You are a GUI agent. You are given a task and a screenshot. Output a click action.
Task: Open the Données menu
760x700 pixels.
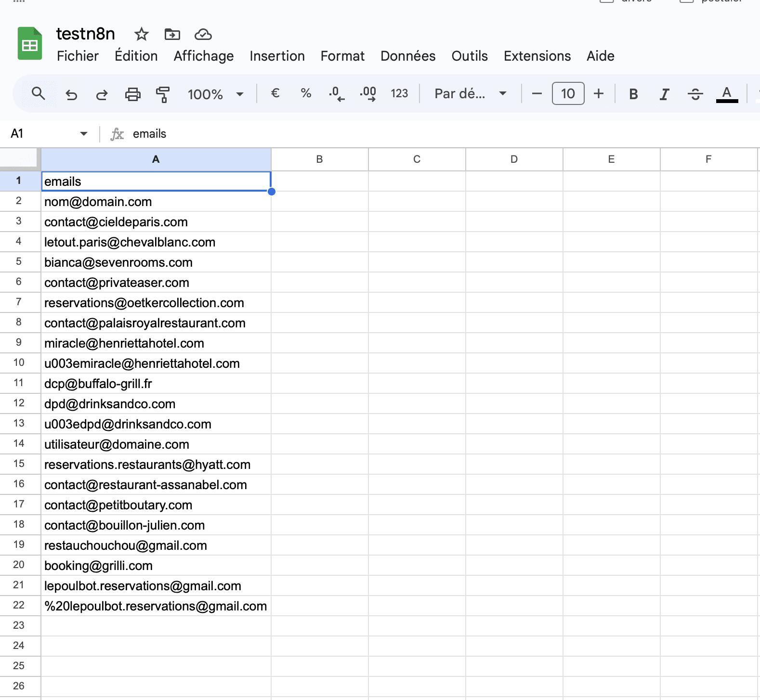coord(408,56)
